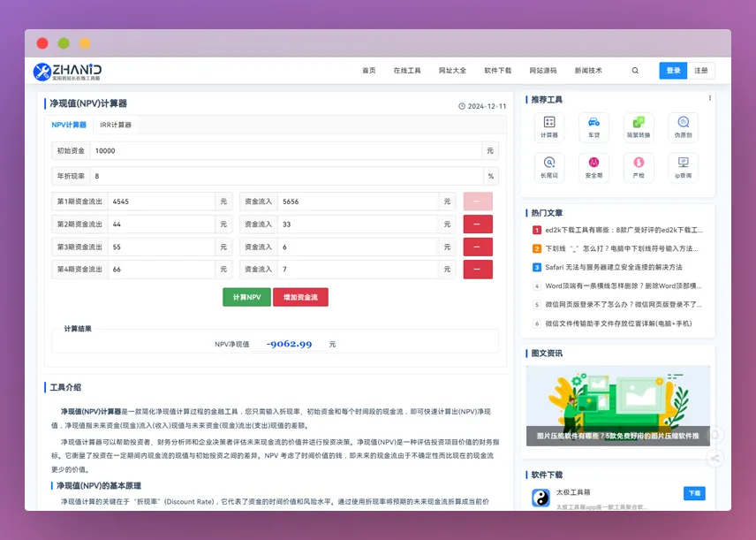Click the disabled minus button for 第1期

477,202
